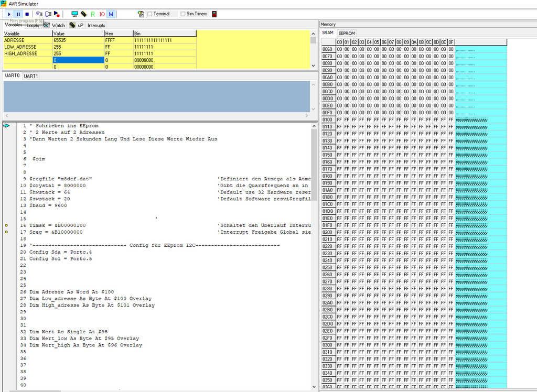Select the LOW_ADRESSE variable row

tap(100, 47)
